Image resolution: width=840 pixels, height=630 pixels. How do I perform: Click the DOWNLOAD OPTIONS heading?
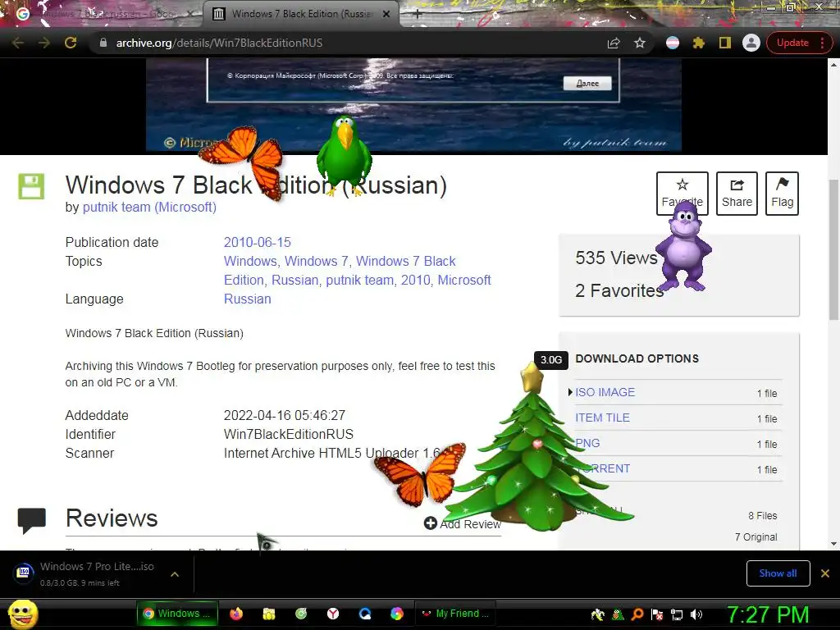[637, 358]
